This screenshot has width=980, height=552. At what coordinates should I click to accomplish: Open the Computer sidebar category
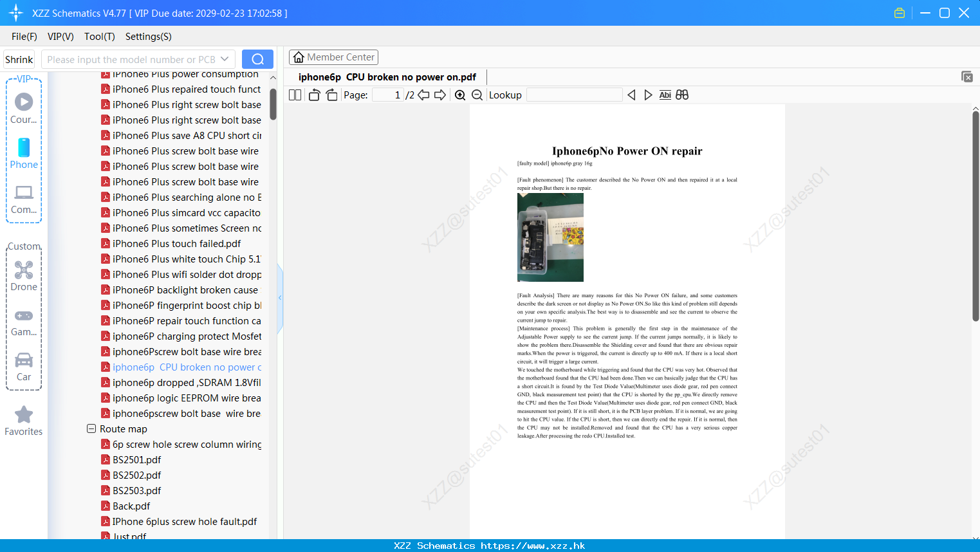[24, 199]
